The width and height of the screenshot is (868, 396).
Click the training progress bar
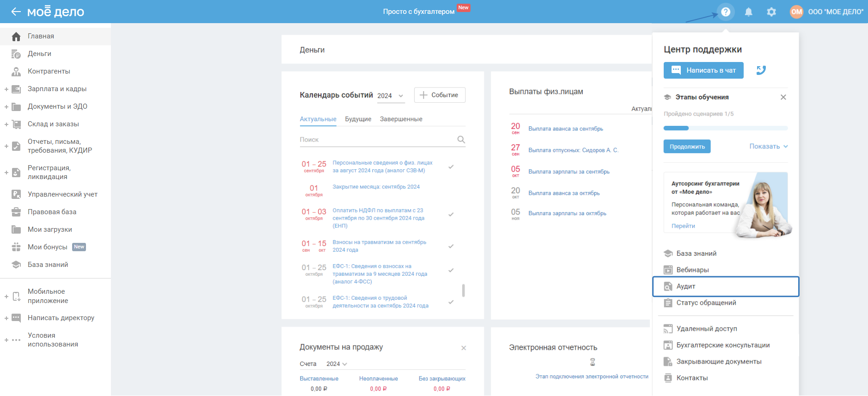pos(726,128)
